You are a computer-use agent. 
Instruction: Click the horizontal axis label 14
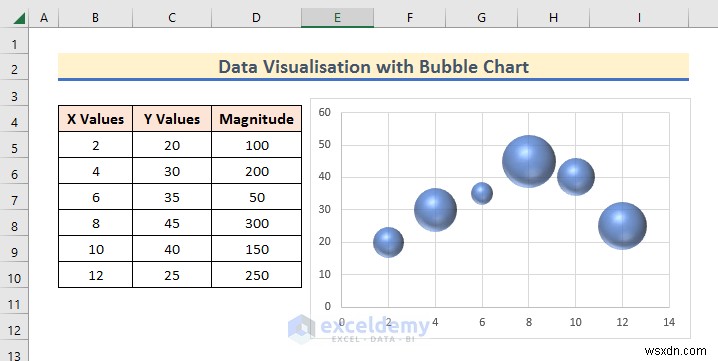669,322
